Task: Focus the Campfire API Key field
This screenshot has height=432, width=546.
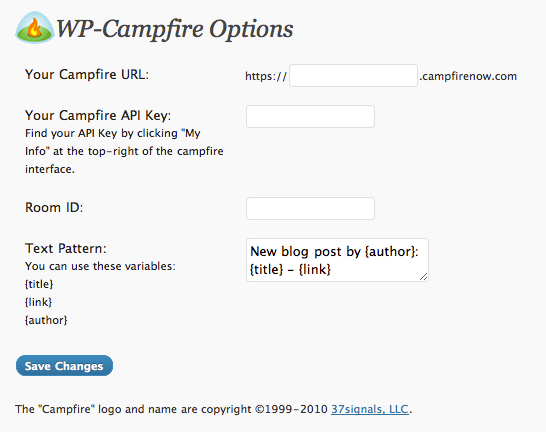Action: tap(310, 116)
